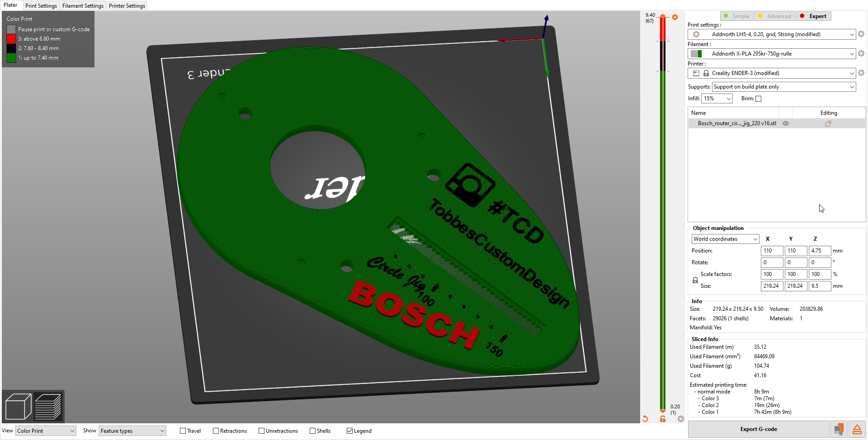
Task: Switch to Advanced mode
Action: tap(775, 16)
